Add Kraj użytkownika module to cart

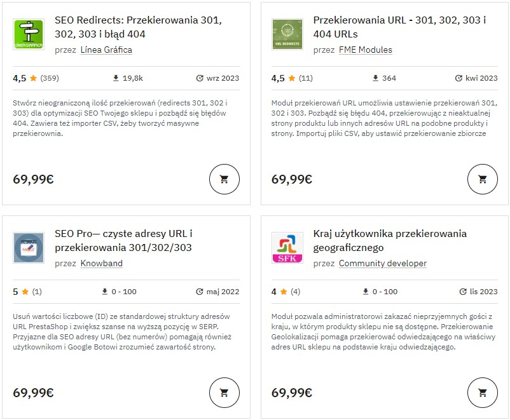coord(483,393)
